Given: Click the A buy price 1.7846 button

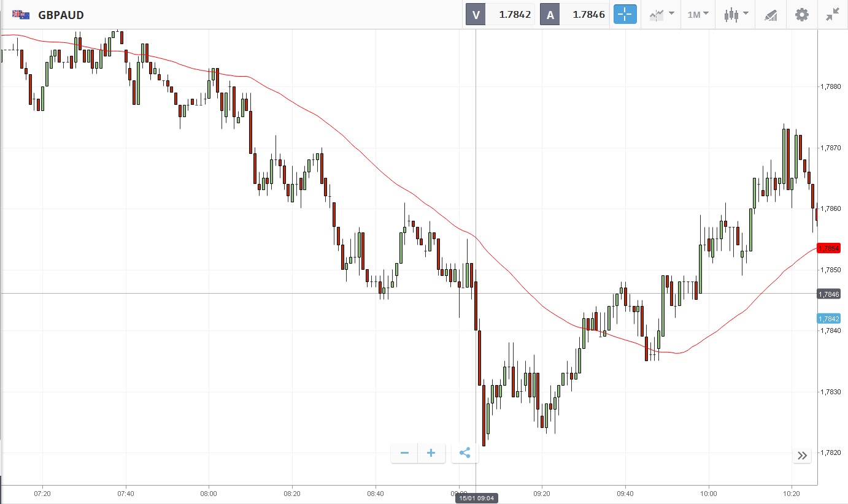Looking at the screenshot, I should coord(574,15).
